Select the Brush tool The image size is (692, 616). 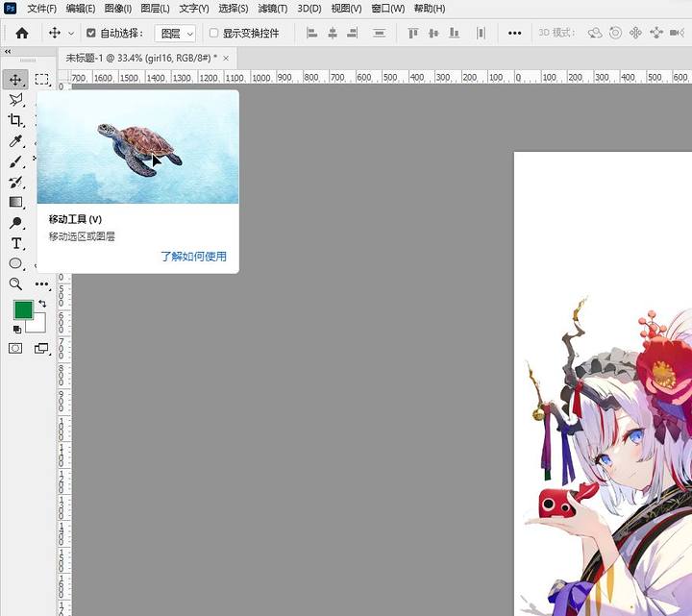pos(15,162)
